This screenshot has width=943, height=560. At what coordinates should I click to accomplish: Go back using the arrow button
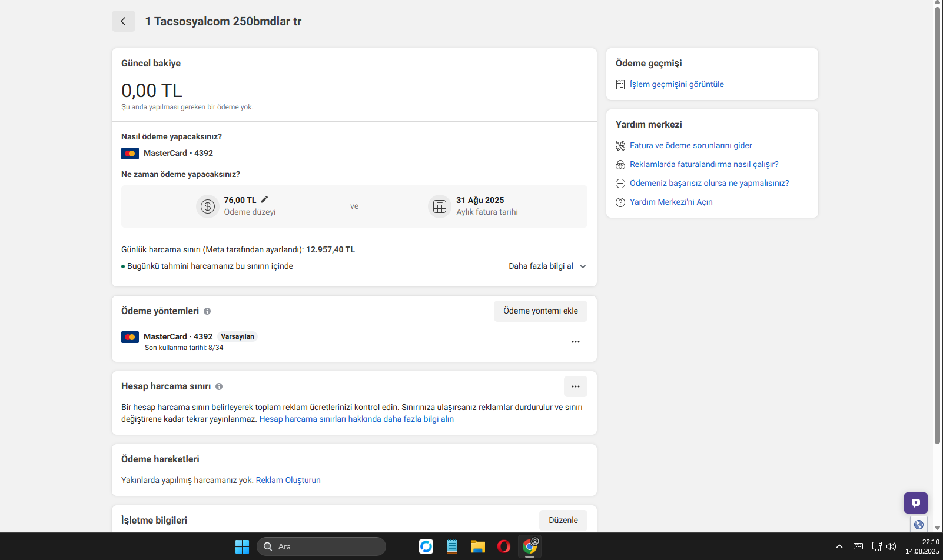pos(124,21)
